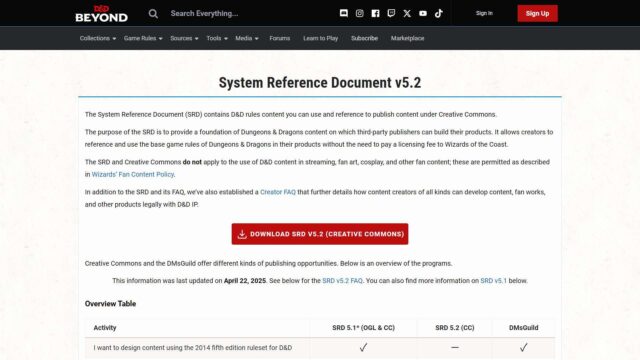
Task: Click the SRD 5.1 checkmark in 2014 ruleset row
Action: 363,347
